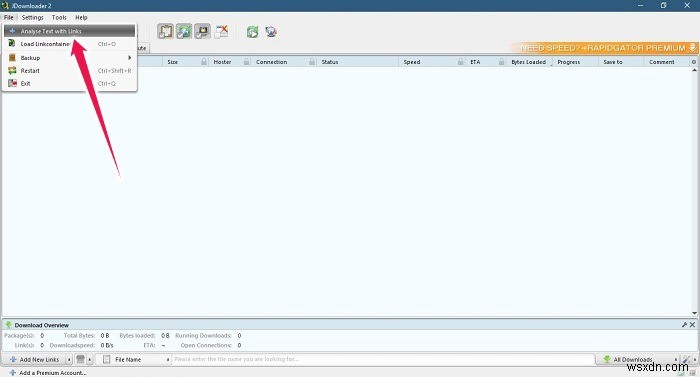Choose Exit from the File menu
Viewport: 700px width, 377px height.
click(x=69, y=84)
